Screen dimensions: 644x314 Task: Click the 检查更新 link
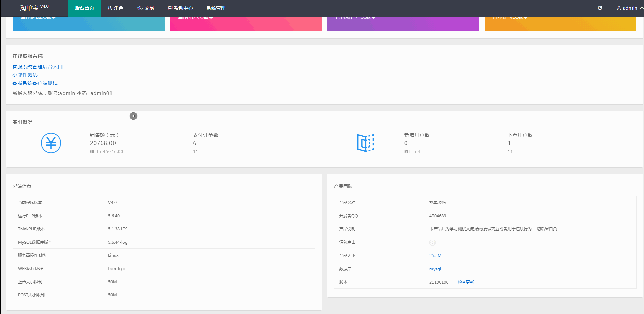[466, 282]
